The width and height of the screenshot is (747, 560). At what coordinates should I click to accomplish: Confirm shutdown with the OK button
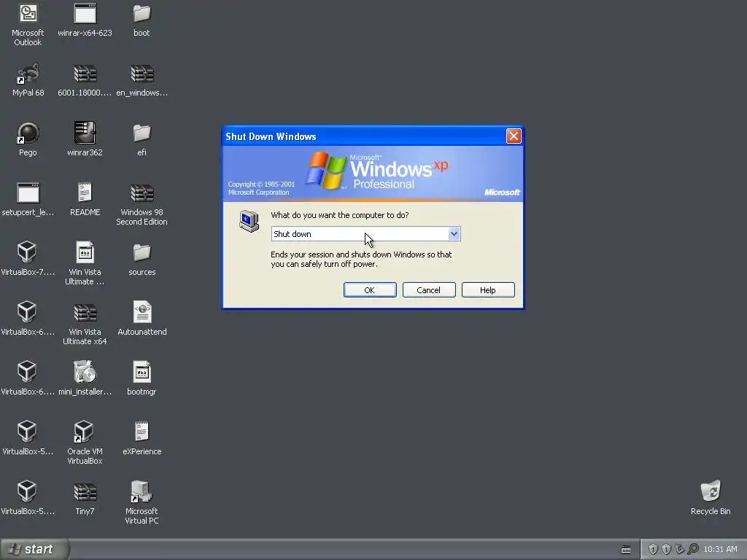pyautogui.click(x=370, y=290)
